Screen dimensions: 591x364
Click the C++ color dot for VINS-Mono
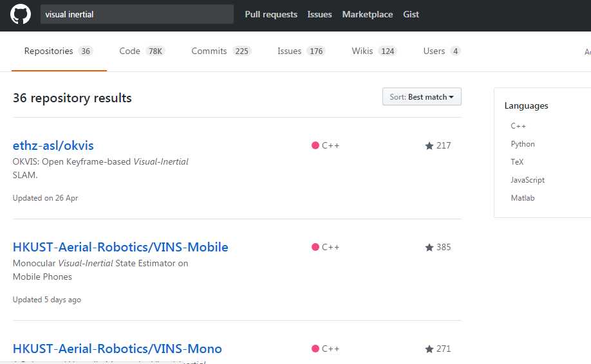tap(315, 349)
